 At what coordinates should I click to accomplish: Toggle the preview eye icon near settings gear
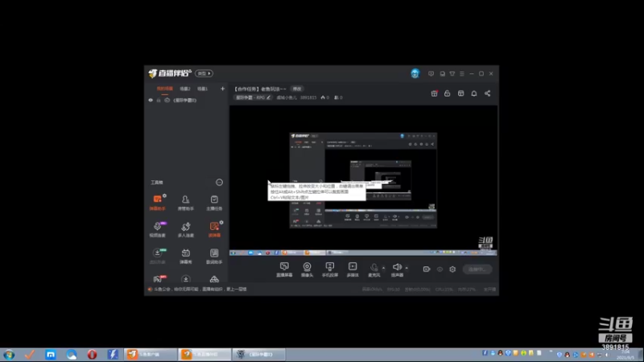[x=440, y=269]
